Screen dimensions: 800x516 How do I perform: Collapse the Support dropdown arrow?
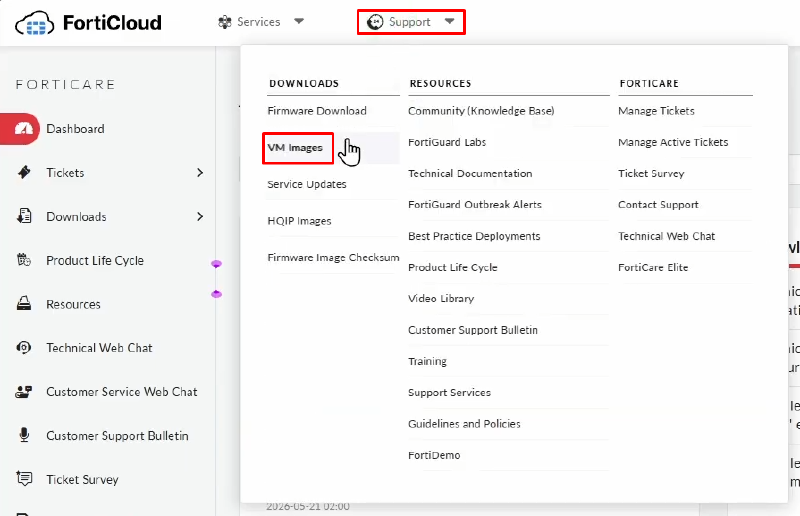click(x=449, y=21)
